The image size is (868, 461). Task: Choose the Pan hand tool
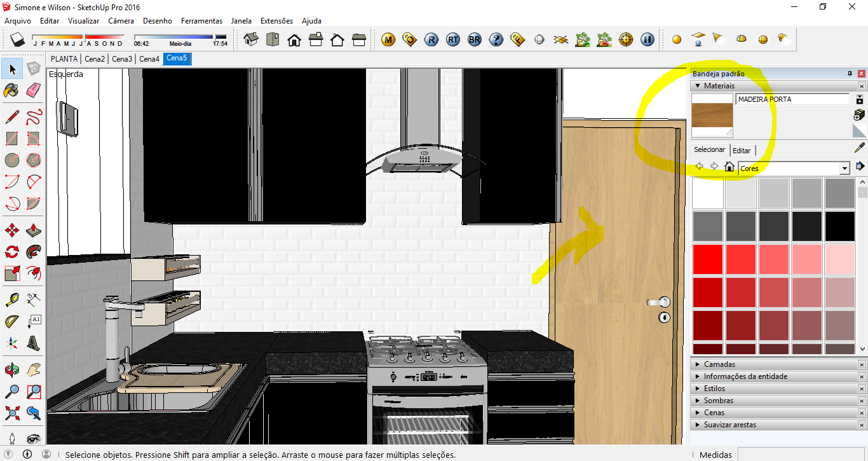pos(34,369)
